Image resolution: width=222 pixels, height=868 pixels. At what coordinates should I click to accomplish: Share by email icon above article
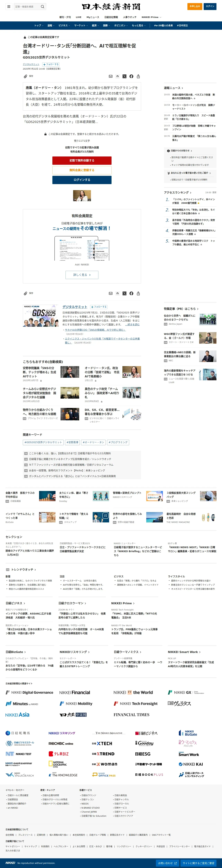111,77
